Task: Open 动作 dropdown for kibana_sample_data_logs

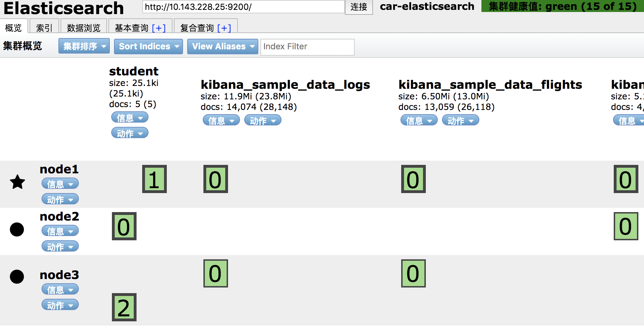Action: [x=263, y=120]
